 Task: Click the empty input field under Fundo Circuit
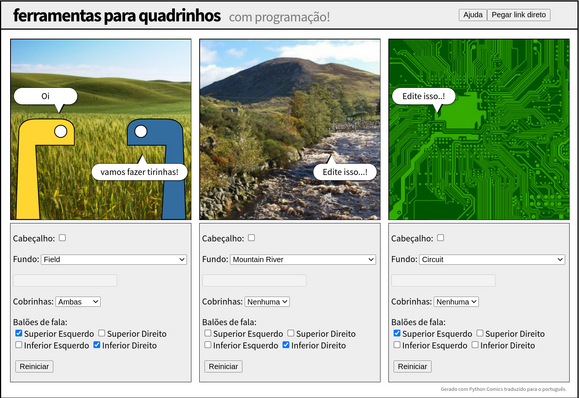pyautogui.click(x=443, y=281)
